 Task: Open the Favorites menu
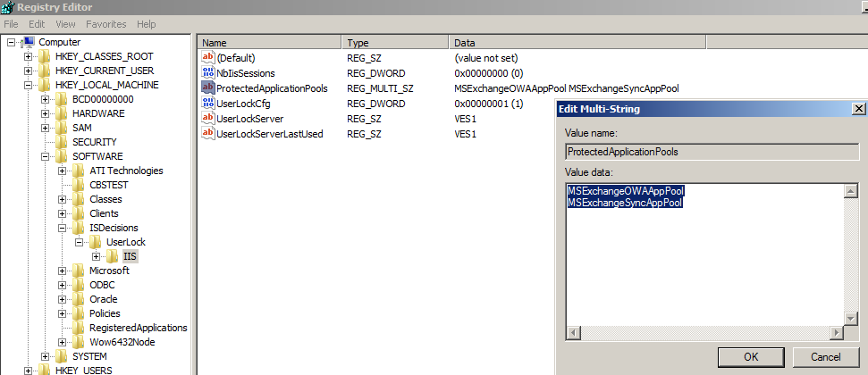pyautogui.click(x=106, y=24)
